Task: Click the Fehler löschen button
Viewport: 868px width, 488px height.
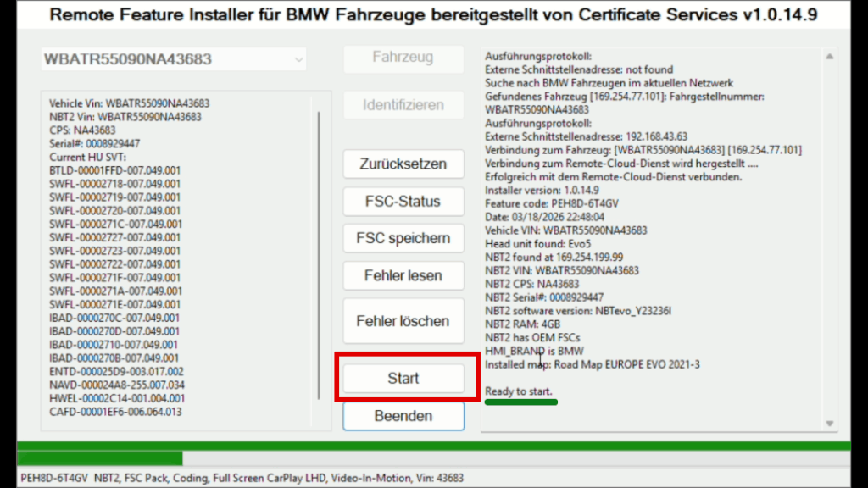Action: pyautogui.click(x=403, y=320)
